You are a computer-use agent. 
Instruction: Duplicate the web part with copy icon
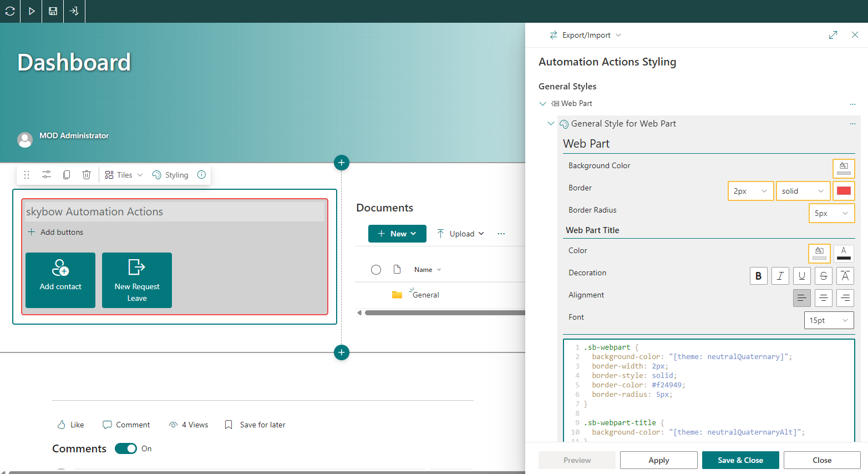pos(67,175)
